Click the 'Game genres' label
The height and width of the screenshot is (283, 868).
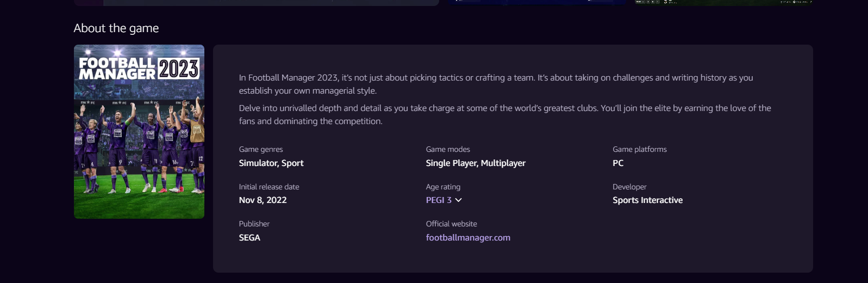(x=261, y=149)
